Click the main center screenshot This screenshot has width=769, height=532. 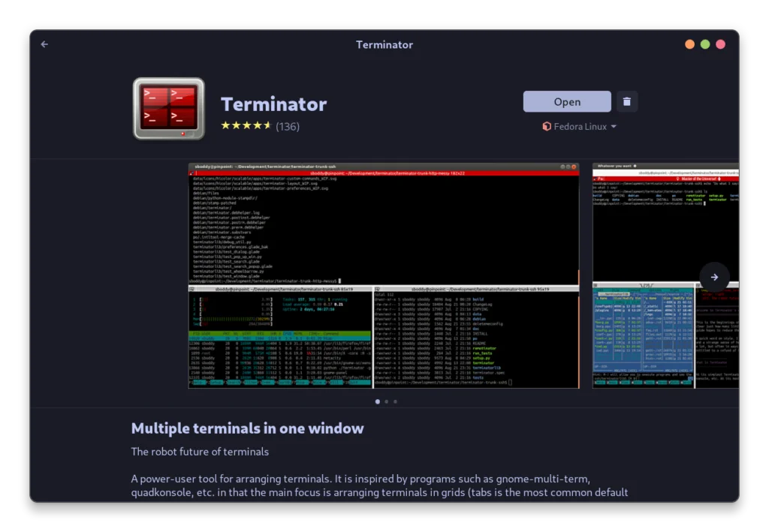[x=383, y=276]
